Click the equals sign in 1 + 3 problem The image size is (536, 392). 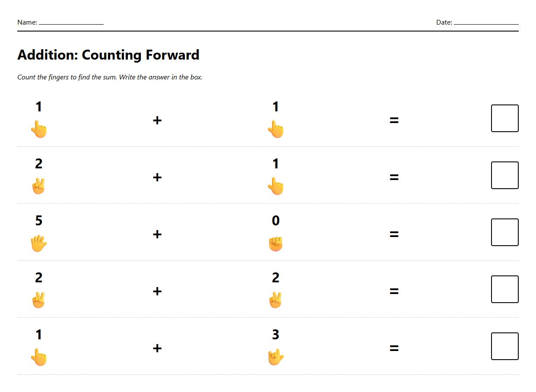coord(394,348)
